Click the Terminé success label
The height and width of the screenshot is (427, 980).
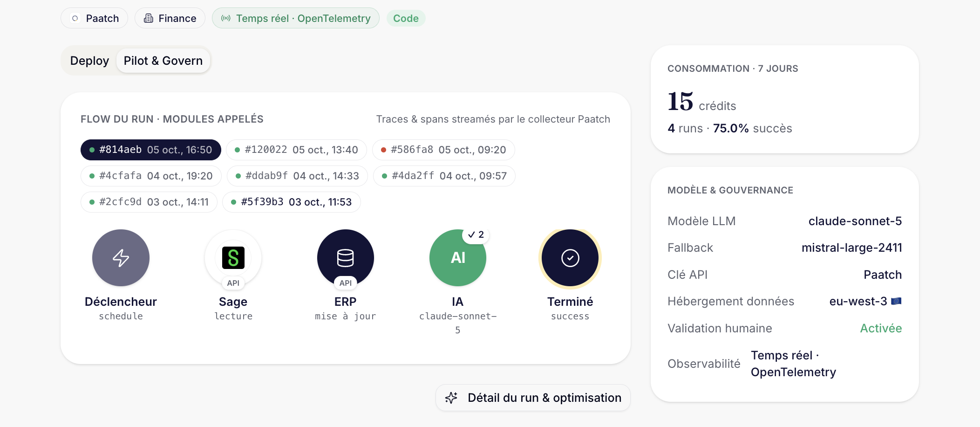tap(570, 309)
